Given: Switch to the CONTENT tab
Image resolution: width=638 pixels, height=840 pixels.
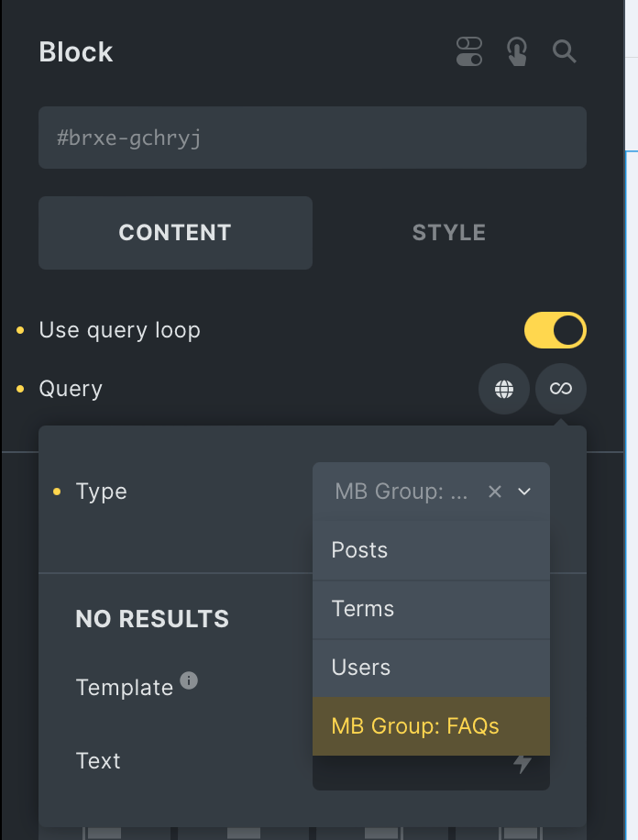Looking at the screenshot, I should pos(175,233).
